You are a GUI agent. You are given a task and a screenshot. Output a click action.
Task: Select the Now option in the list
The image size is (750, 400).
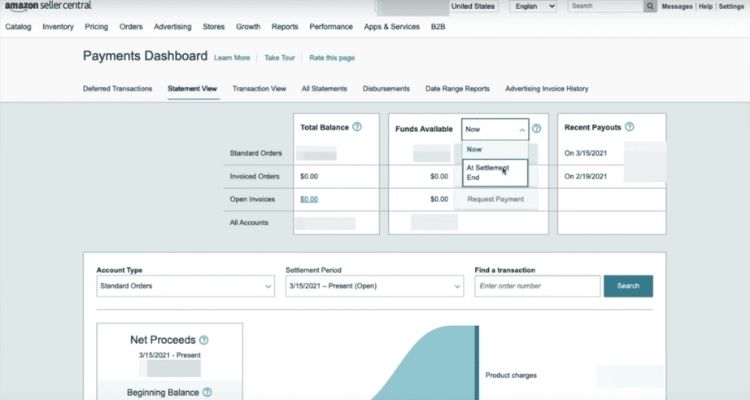click(495, 149)
